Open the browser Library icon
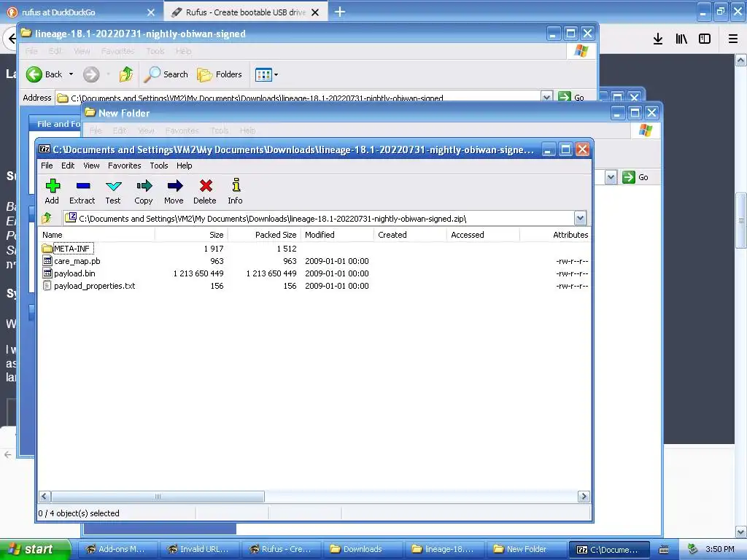Viewport: 747px width, 560px height. (x=681, y=39)
